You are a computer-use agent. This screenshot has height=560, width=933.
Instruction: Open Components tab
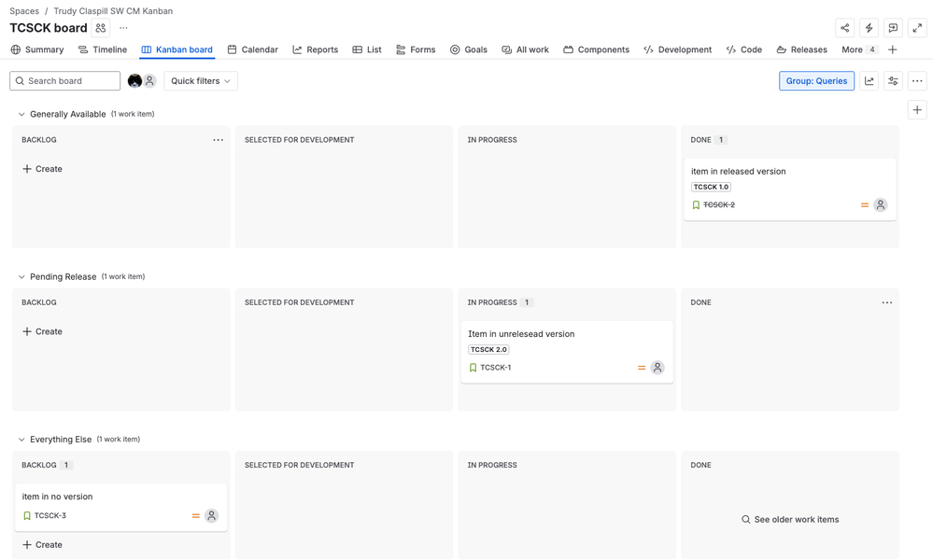(x=596, y=50)
